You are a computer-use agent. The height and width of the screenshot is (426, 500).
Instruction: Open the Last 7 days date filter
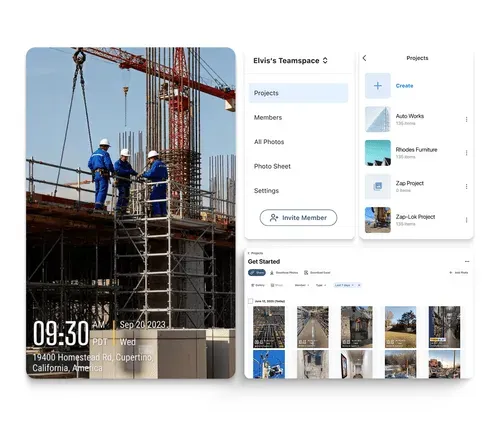coord(343,285)
